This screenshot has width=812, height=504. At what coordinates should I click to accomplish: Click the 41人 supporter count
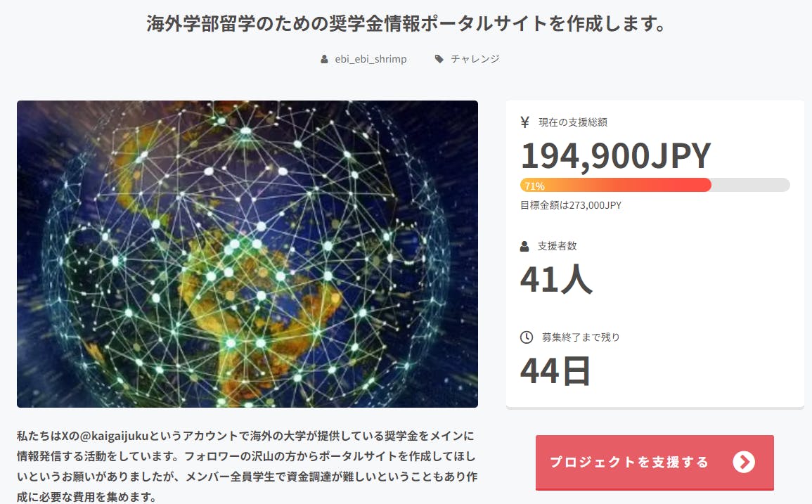[x=556, y=279]
